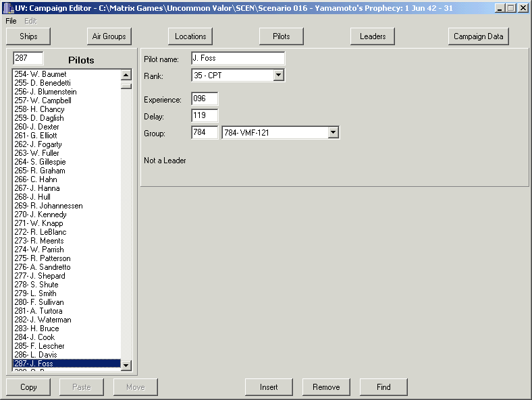Select pilot 276- A. Sandretto

click(67, 267)
